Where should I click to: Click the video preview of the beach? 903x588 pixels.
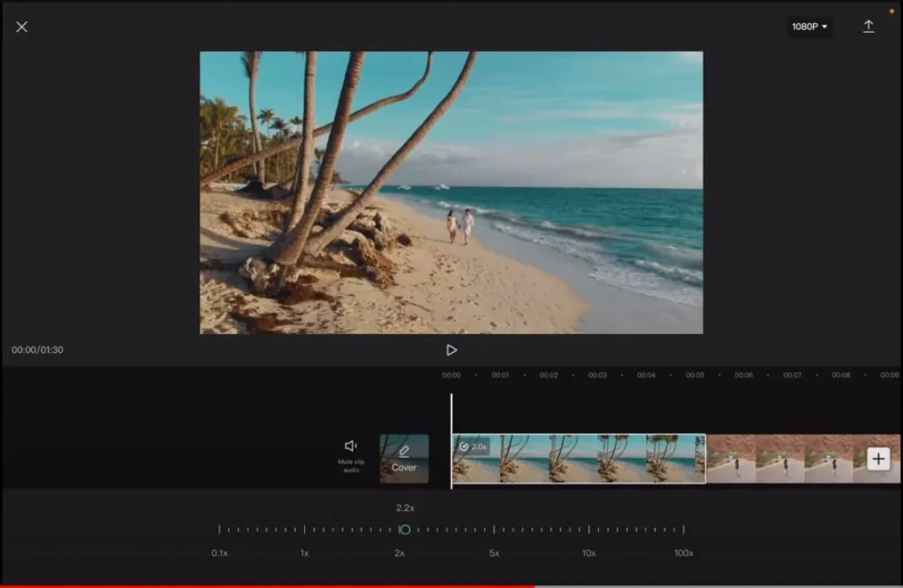click(x=451, y=192)
